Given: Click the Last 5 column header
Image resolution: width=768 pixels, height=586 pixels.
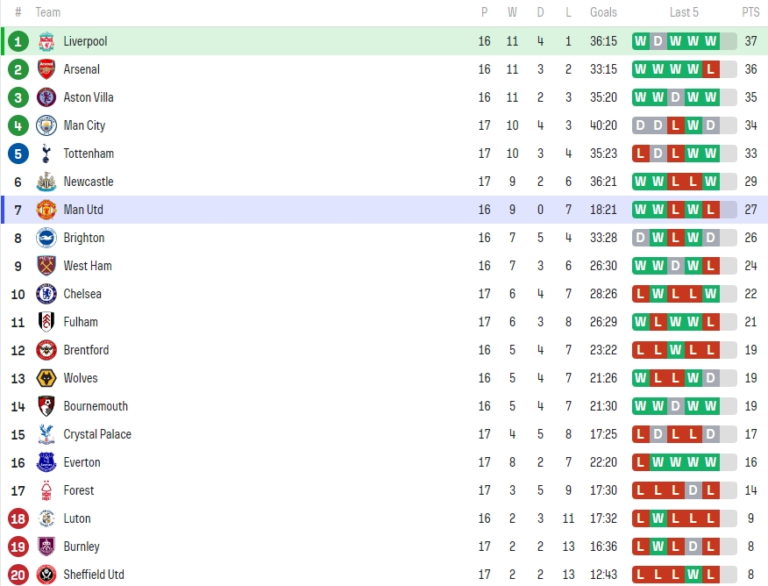Looking at the screenshot, I should tap(684, 12).
